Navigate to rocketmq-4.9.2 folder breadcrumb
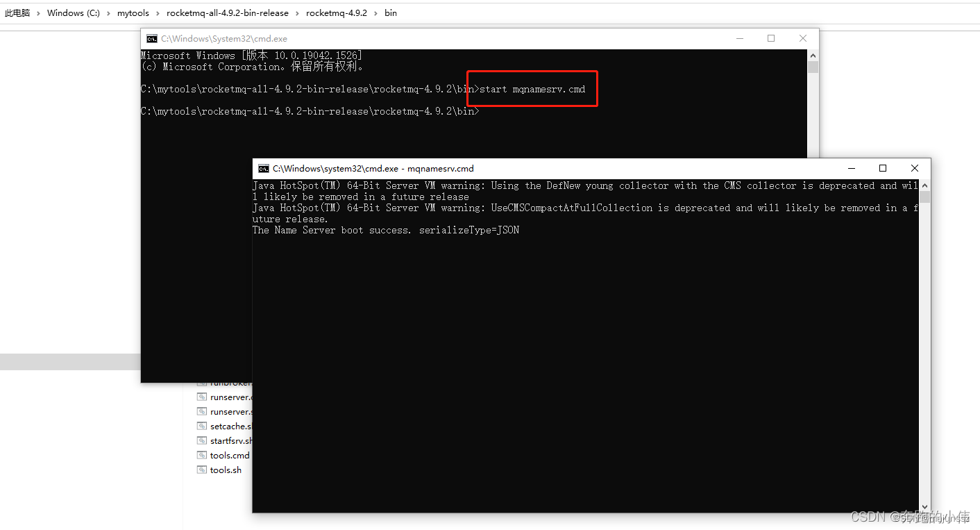980x530 pixels. (x=337, y=13)
